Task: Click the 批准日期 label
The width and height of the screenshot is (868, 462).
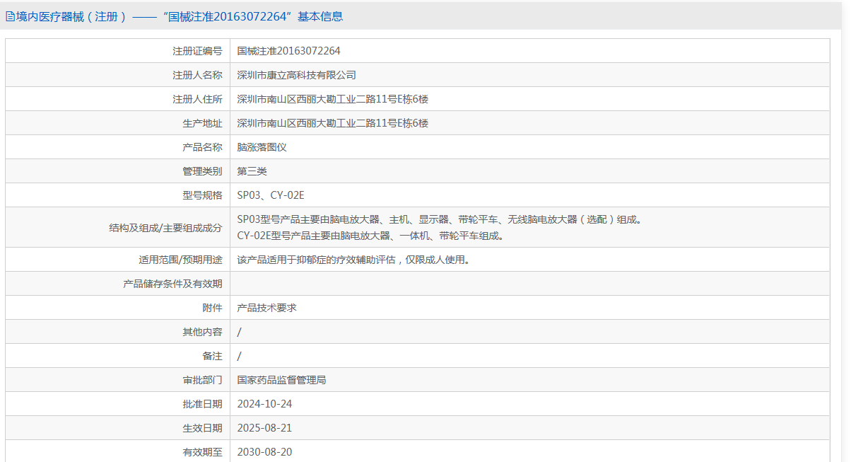Action: (x=202, y=404)
